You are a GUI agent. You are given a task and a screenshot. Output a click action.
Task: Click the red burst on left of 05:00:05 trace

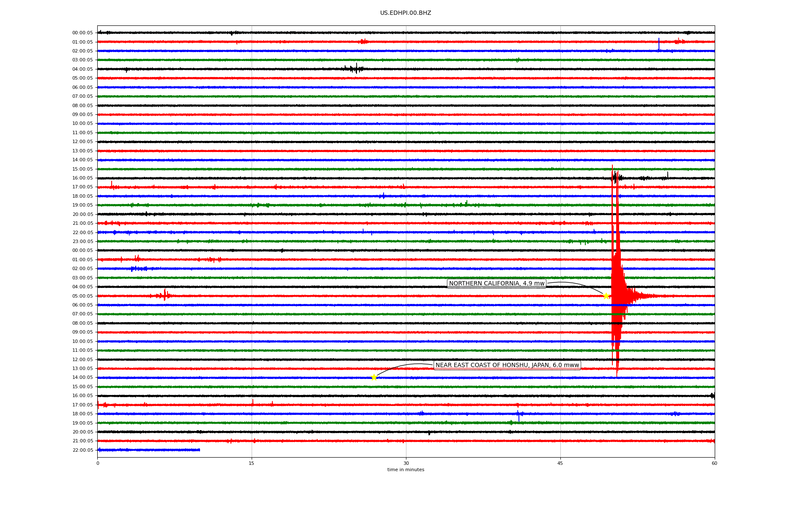(x=164, y=295)
